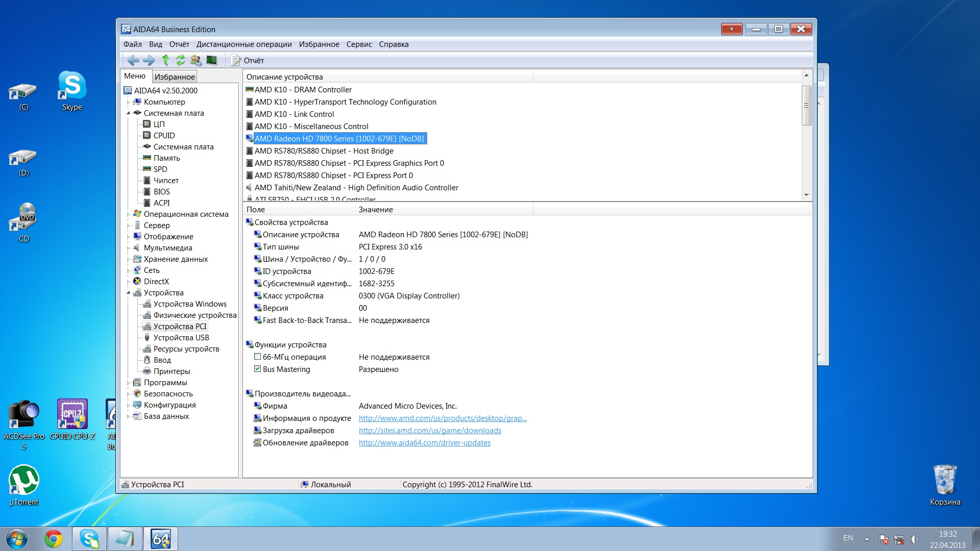Click the Refresh toolbar icon
This screenshot has width=980, height=551.
coord(181,60)
